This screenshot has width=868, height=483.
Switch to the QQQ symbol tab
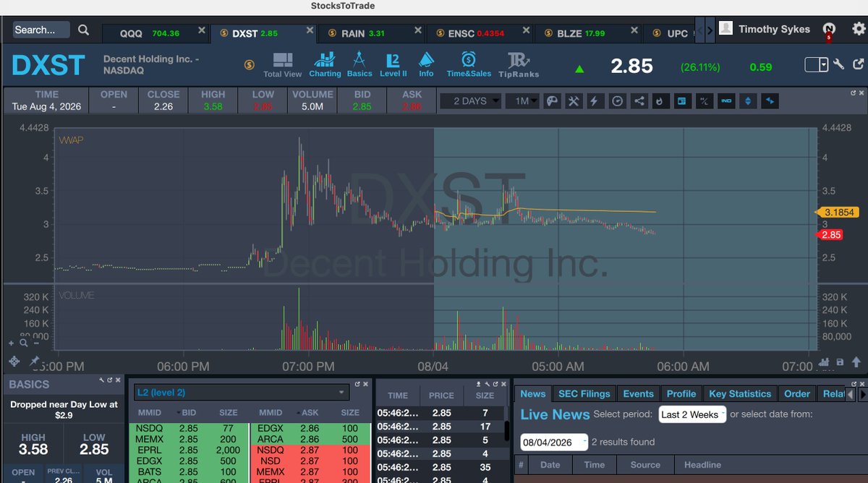[155, 33]
